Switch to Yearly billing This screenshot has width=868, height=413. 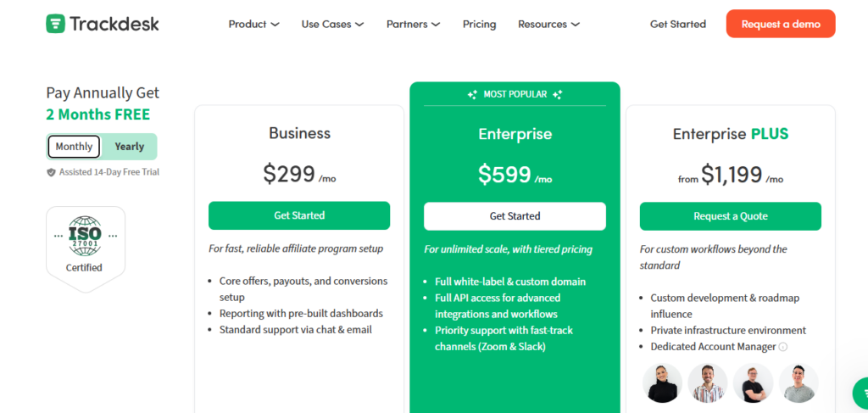tap(130, 147)
